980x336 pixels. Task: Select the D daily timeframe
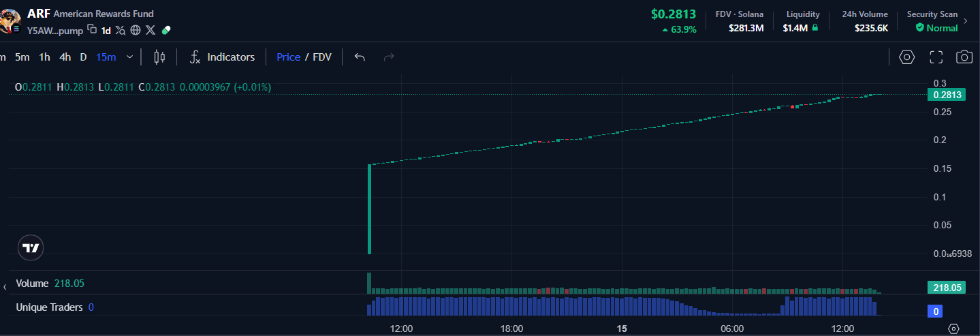tap(83, 57)
